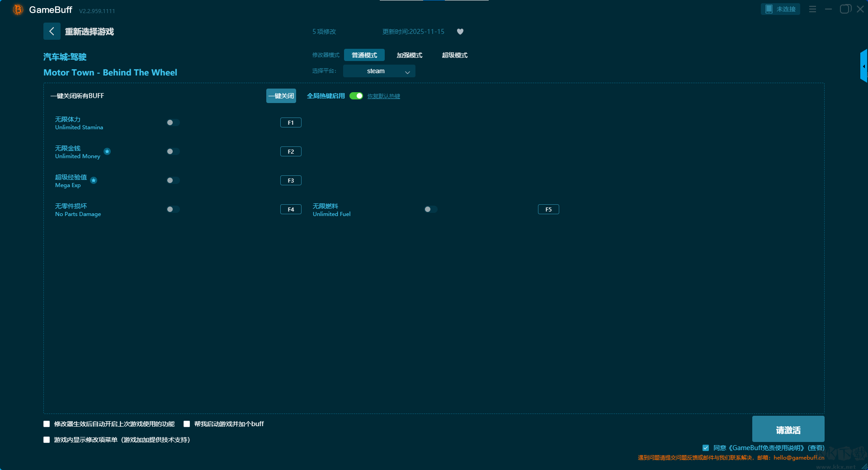
Task: Click the back arrow to reselect game
Action: (52, 31)
